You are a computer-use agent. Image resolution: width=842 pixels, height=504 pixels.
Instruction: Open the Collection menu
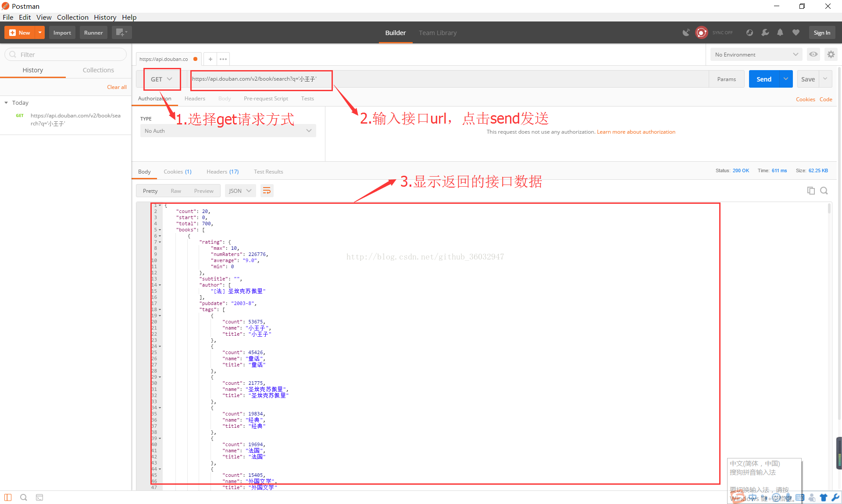tap(73, 17)
